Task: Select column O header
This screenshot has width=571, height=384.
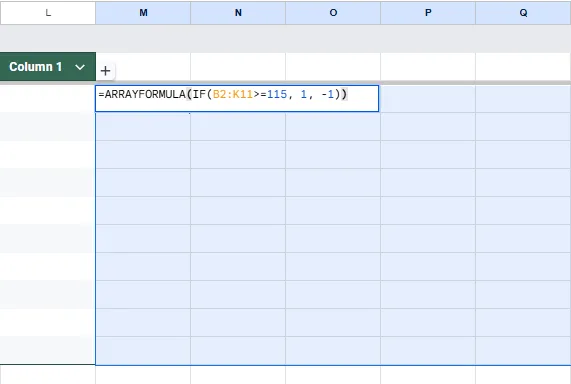Action: (333, 13)
